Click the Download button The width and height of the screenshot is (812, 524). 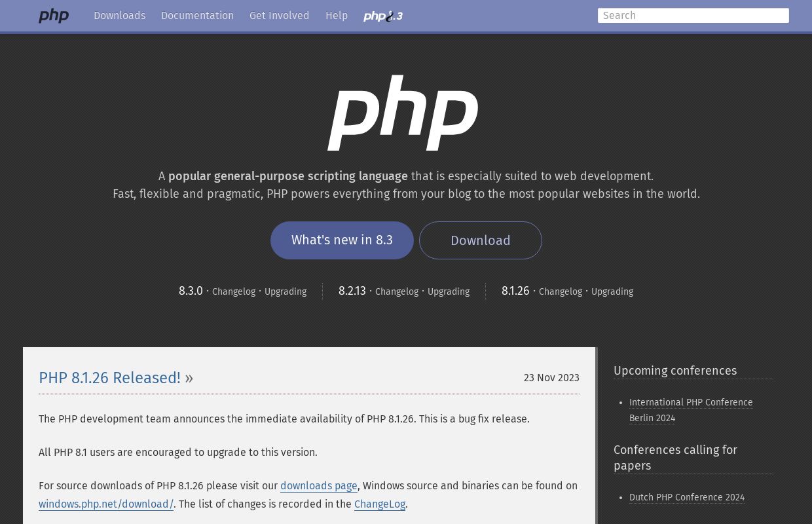(x=480, y=240)
